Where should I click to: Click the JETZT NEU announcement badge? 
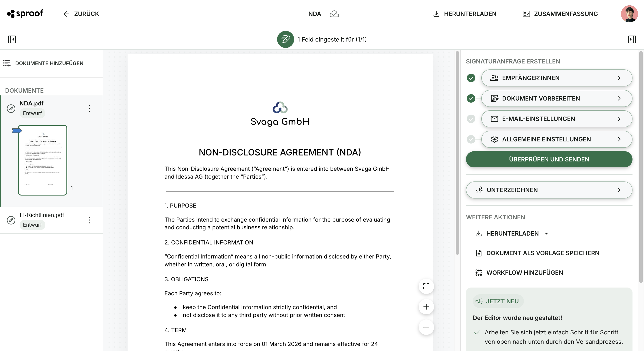(x=497, y=301)
